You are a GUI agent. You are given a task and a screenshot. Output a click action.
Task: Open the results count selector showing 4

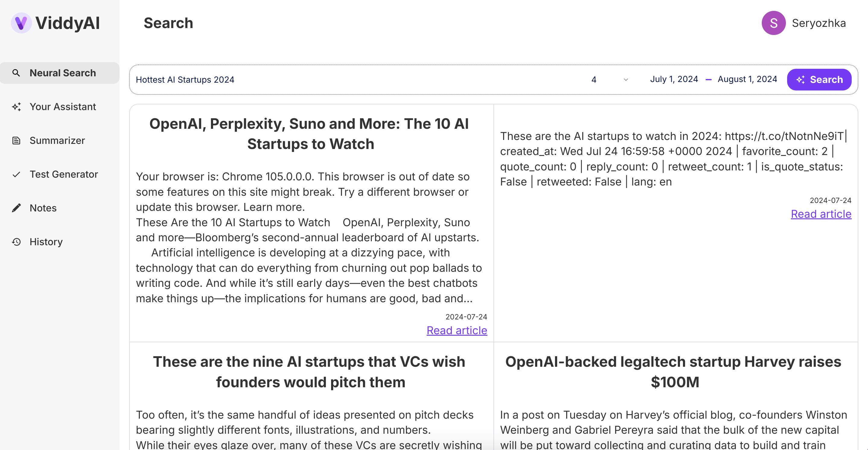594,80
